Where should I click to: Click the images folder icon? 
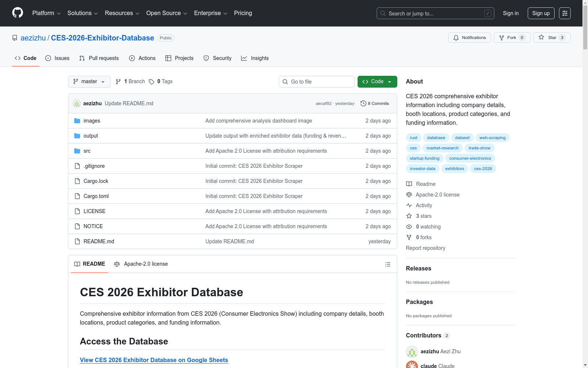pyautogui.click(x=77, y=121)
